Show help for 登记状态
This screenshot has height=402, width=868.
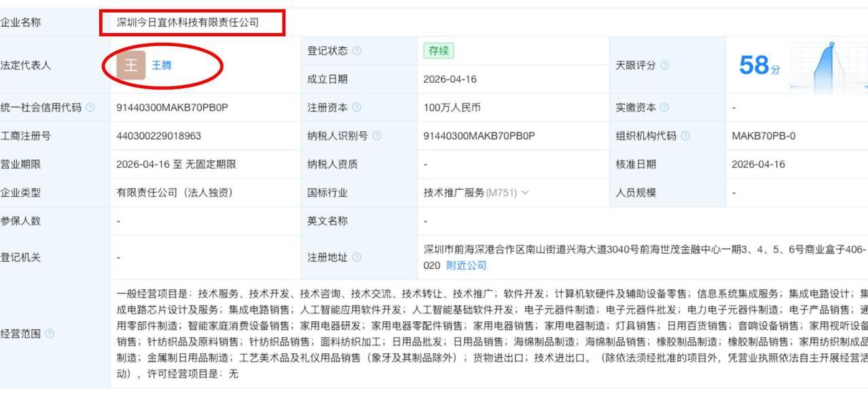[357, 51]
